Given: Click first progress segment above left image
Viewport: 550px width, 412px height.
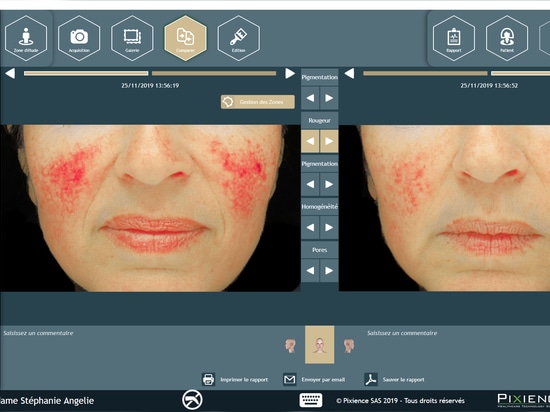Looking at the screenshot, I should tap(86, 74).
